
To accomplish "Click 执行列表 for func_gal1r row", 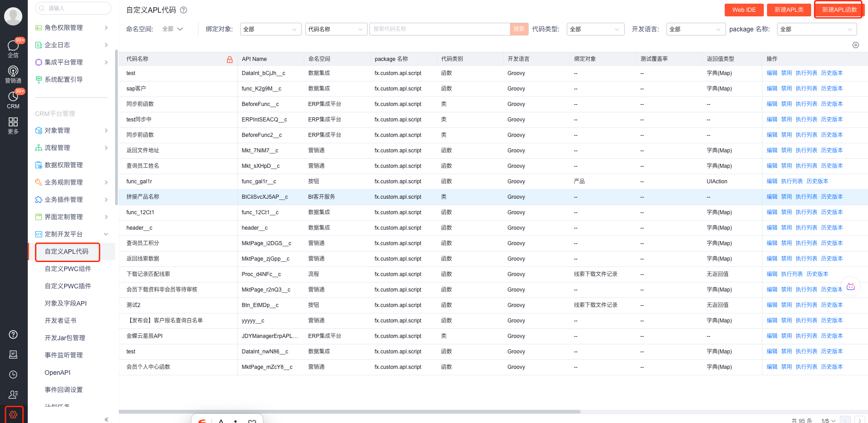I will (x=792, y=181).
